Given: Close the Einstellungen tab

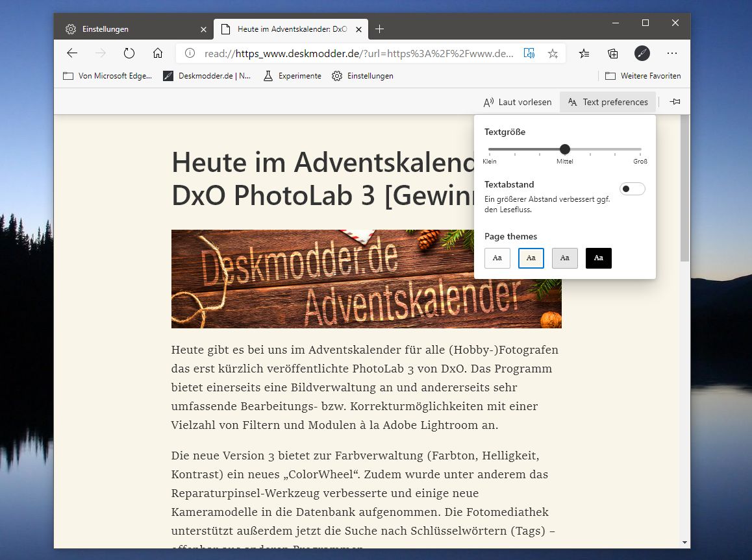Looking at the screenshot, I should [x=203, y=29].
